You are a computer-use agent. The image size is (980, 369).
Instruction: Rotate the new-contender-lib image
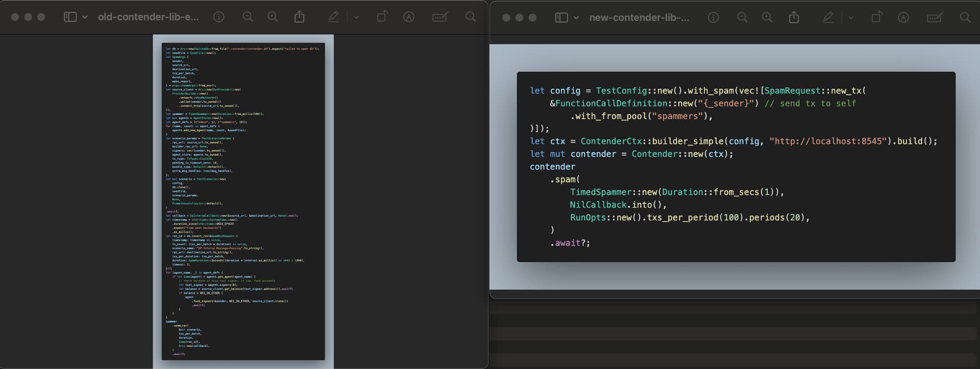[x=876, y=17]
